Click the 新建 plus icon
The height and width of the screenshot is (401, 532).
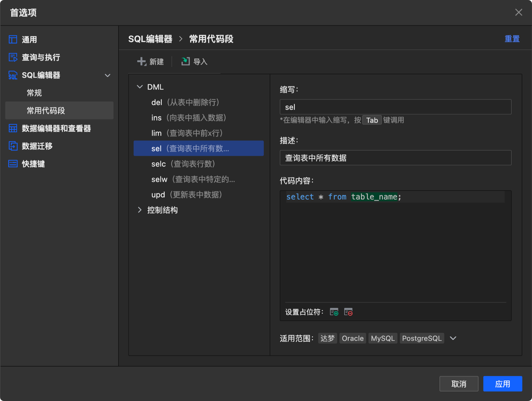point(142,61)
